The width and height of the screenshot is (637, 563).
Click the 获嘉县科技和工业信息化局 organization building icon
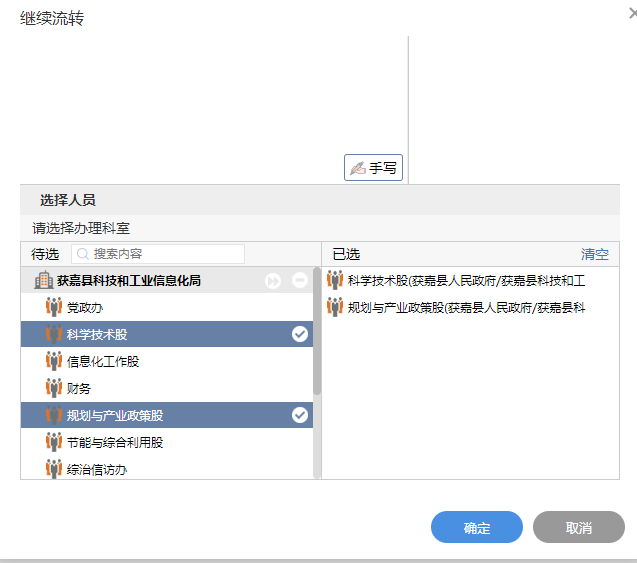[x=44, y=281]
